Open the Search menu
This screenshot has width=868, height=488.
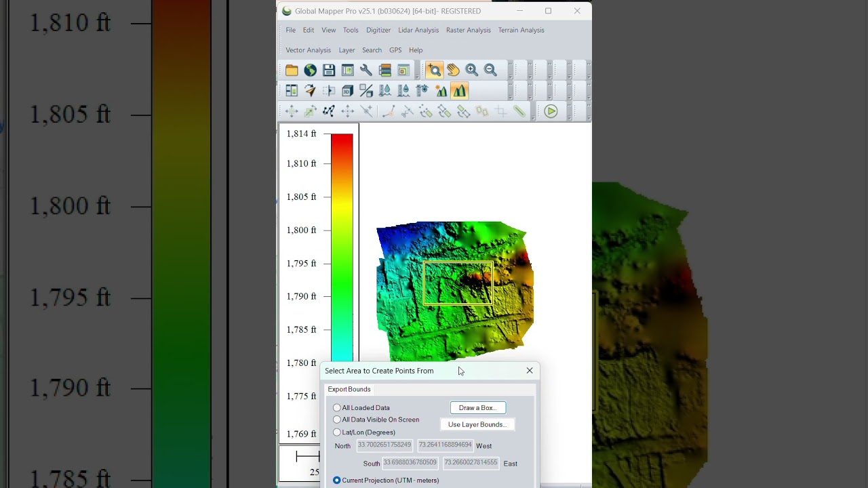pos(372,50)
